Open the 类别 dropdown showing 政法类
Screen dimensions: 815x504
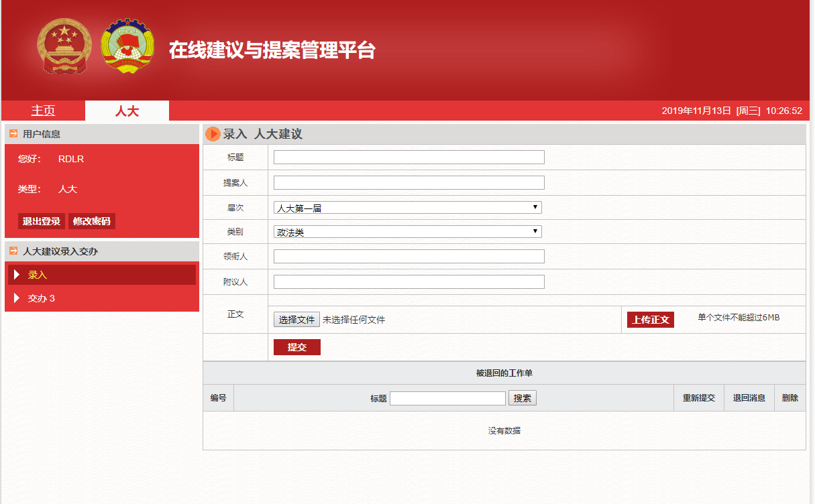[408, 232]
